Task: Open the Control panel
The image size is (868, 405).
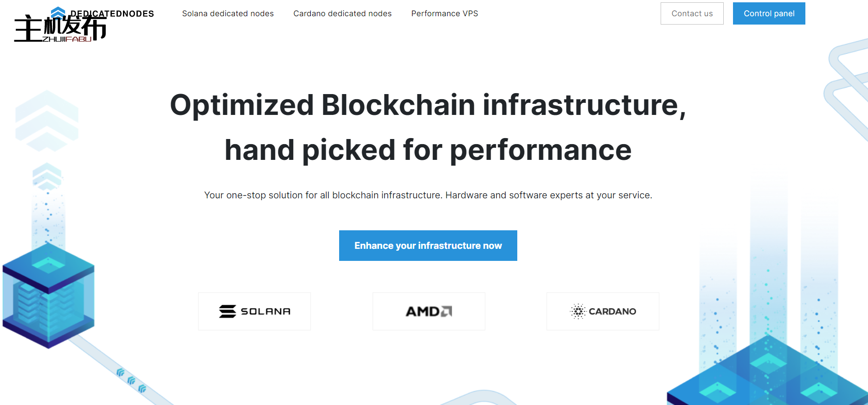Action: coord(769,13)
